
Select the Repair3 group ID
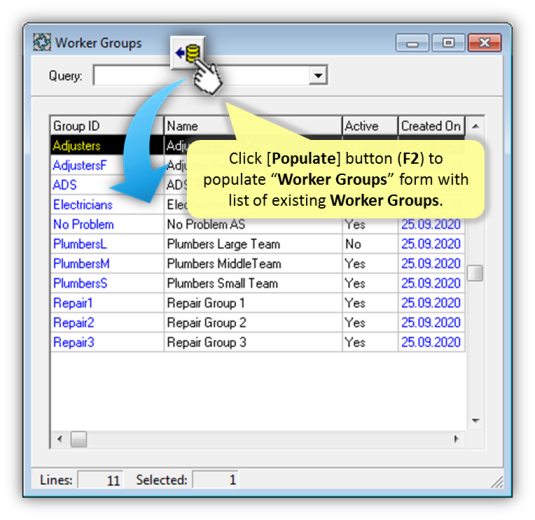(74, 342)
